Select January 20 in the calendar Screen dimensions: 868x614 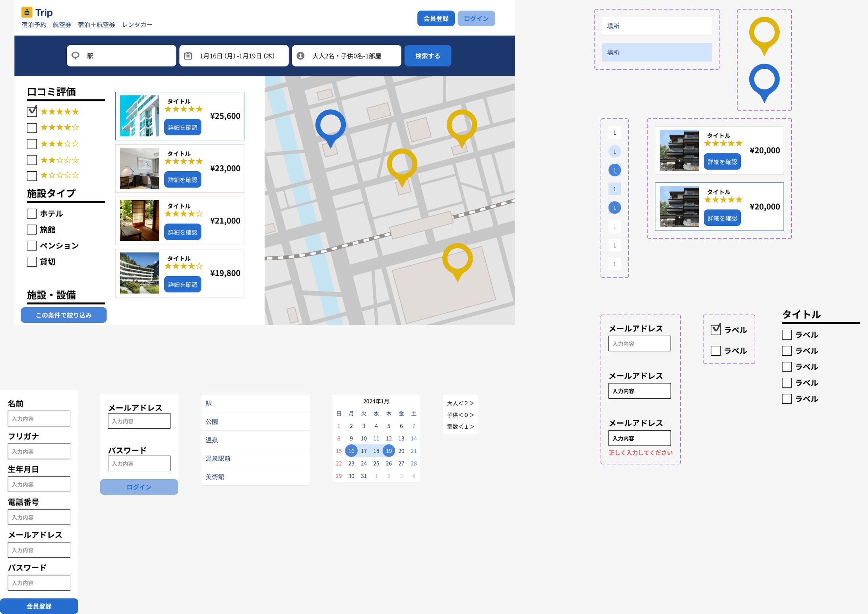click(401, 451)
